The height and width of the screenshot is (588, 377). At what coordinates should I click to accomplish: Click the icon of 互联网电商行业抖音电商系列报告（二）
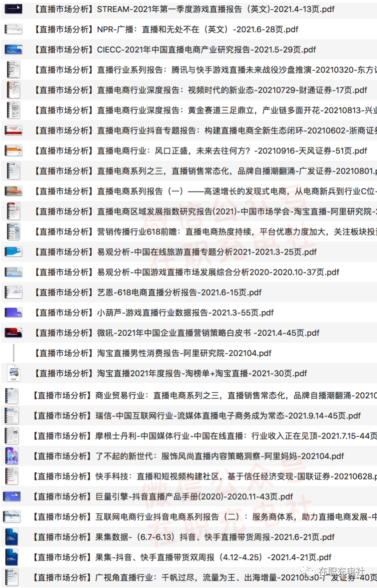pos(12,516)
